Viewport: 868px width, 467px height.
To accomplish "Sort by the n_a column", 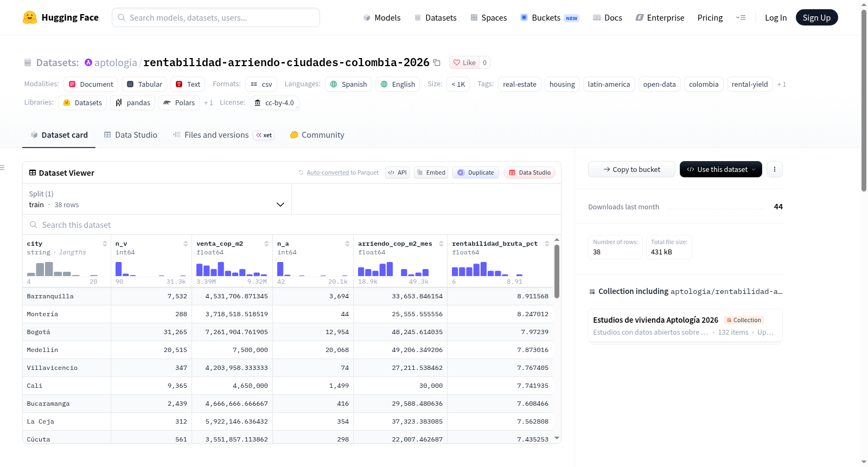I will pos(347,244).
